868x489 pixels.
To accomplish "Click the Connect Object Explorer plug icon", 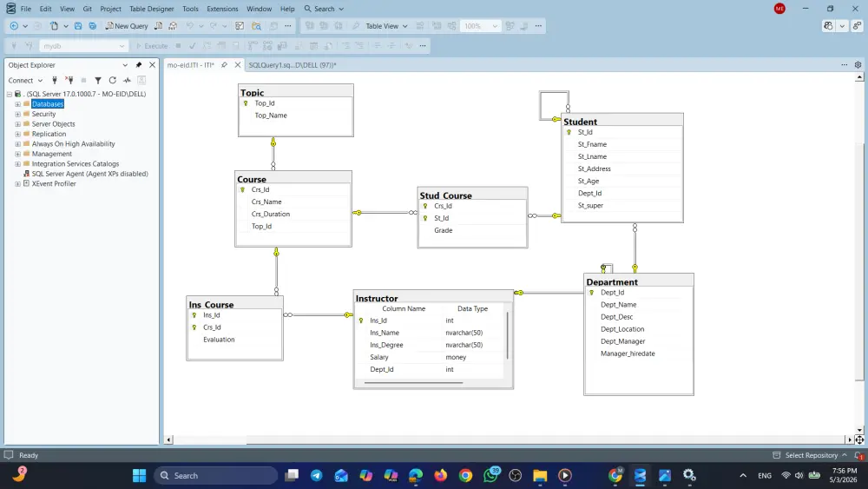I will pos(54,80).
